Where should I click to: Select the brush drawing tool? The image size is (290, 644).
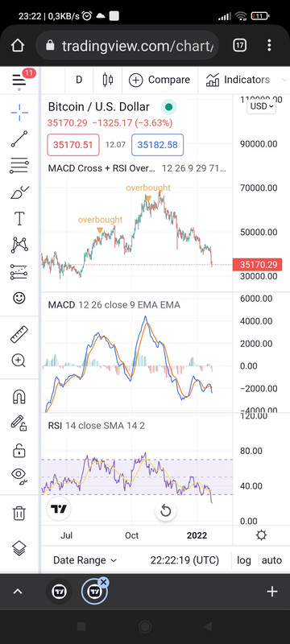(19, 192)
